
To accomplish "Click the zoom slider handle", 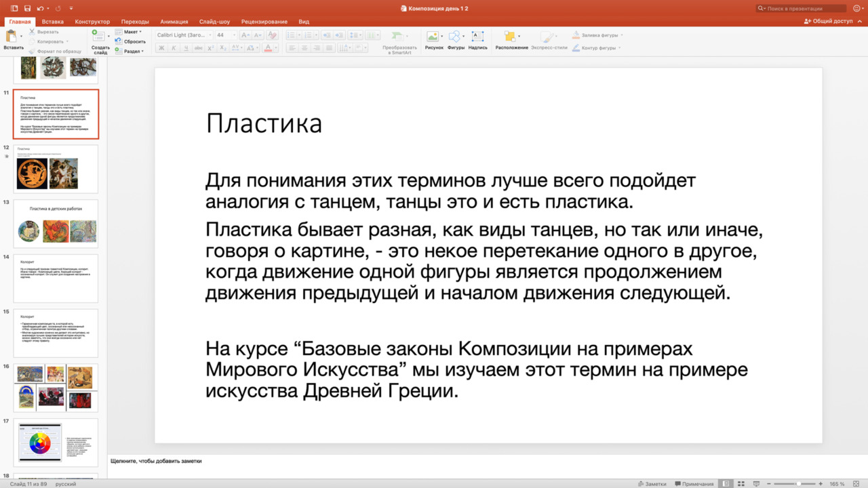I will click(798, 484).
